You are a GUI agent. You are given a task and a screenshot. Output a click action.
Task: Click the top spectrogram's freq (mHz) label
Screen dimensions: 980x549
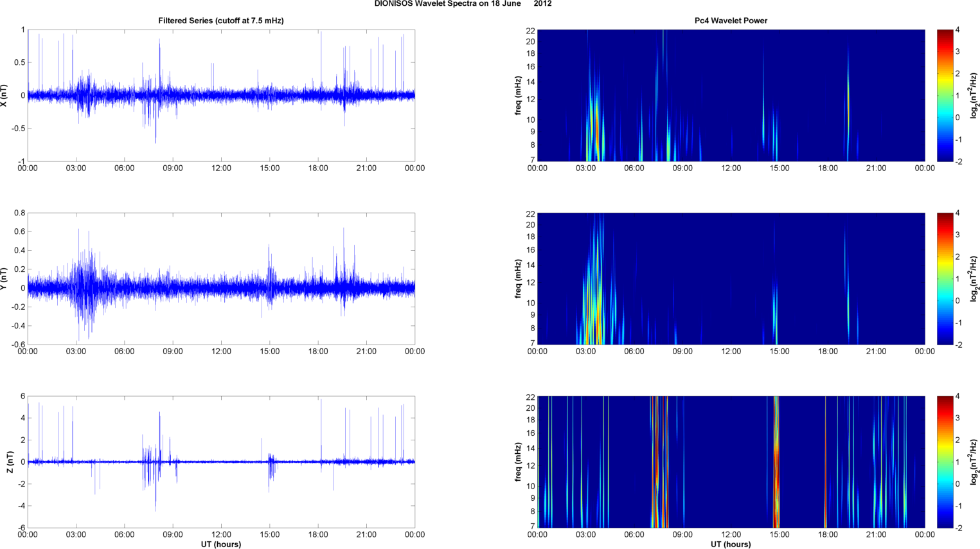click(517, 95)
